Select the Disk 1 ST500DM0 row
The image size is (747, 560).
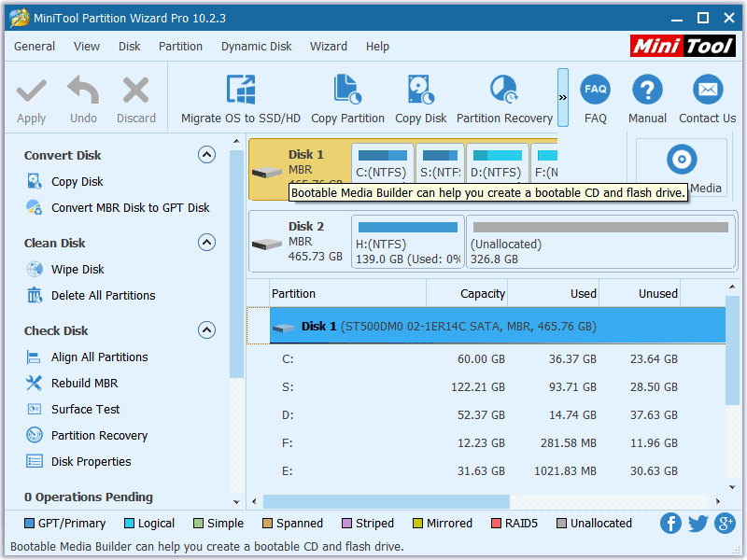click(498, 326)
